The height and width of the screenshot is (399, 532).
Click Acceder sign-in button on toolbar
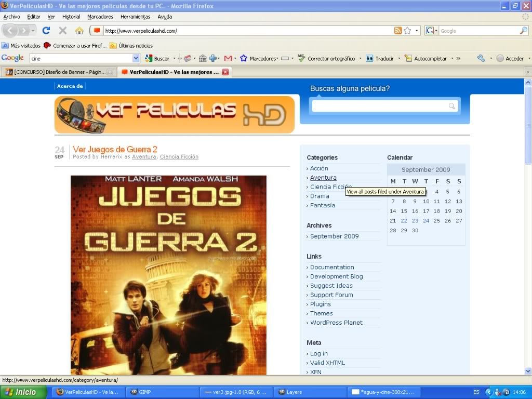[x=510, y=58]
